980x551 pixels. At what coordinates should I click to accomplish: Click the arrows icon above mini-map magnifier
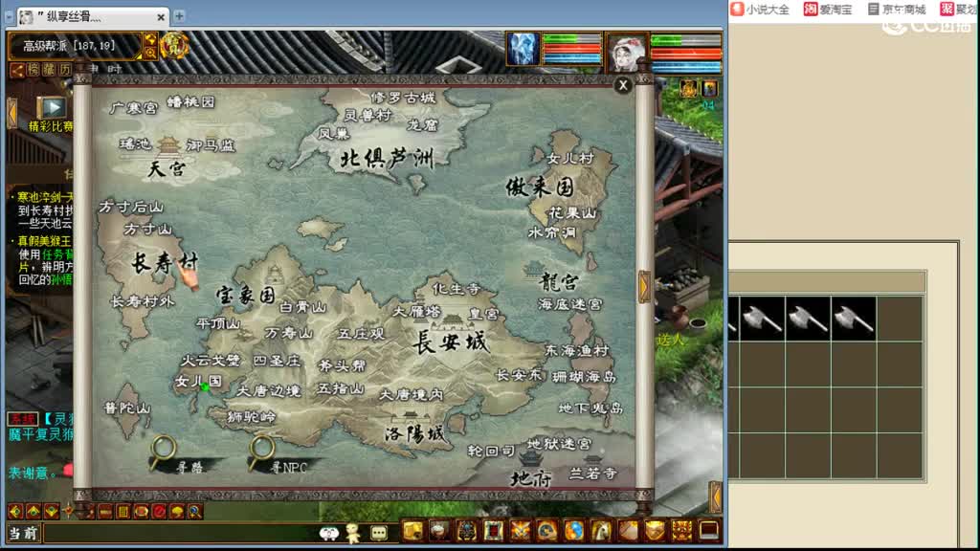click(x=150, y=39)
